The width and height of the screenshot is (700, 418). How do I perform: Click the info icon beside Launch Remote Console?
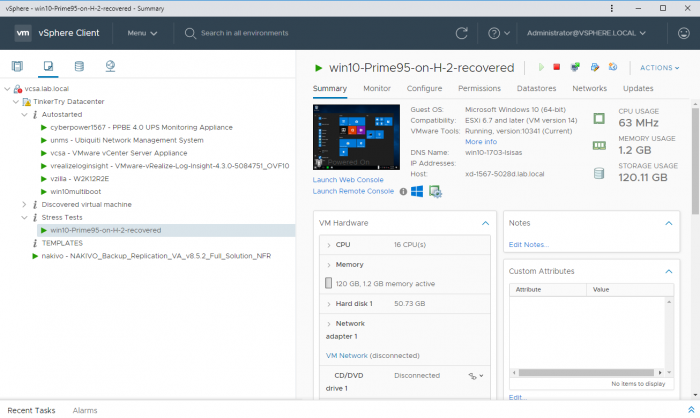pyautogui.click(x=403, y=192)
